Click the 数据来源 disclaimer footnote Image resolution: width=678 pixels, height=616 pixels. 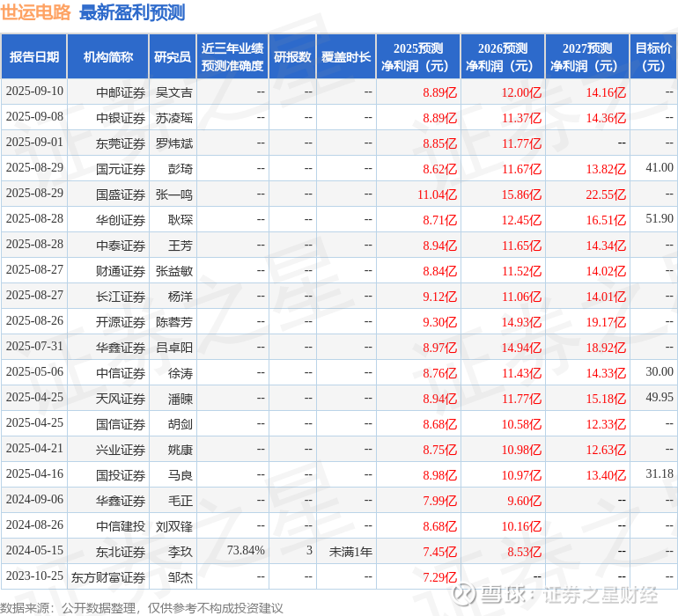142,608
